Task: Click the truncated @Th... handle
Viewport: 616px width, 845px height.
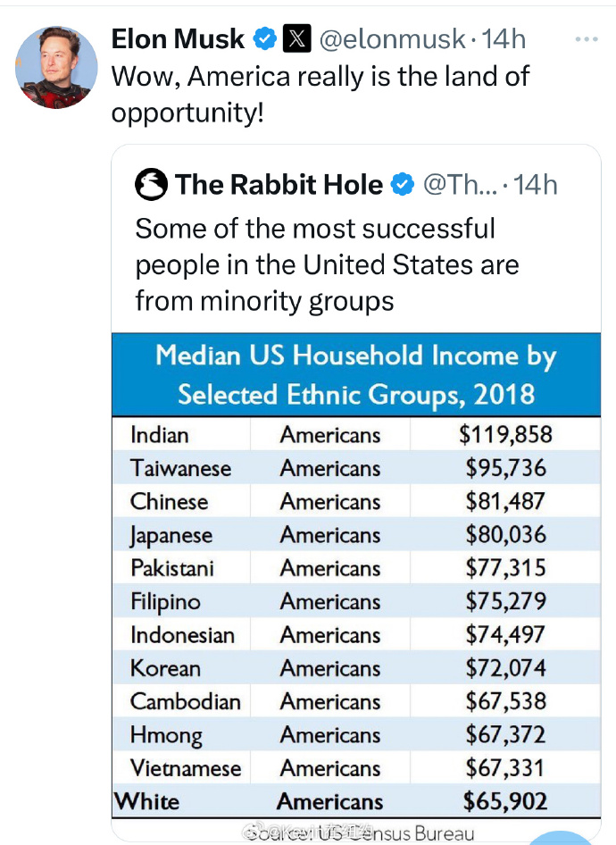Action: click(461, 184)
